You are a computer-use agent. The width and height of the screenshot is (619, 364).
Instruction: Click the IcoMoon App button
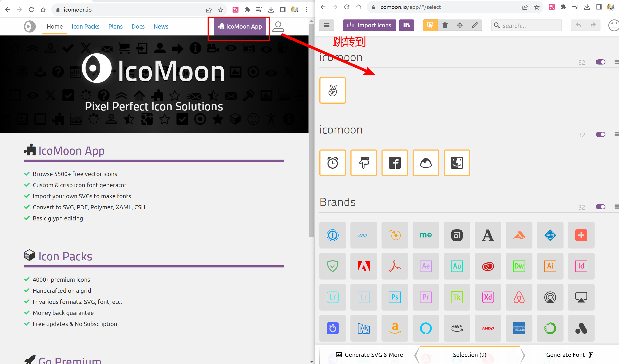[240, 27]
